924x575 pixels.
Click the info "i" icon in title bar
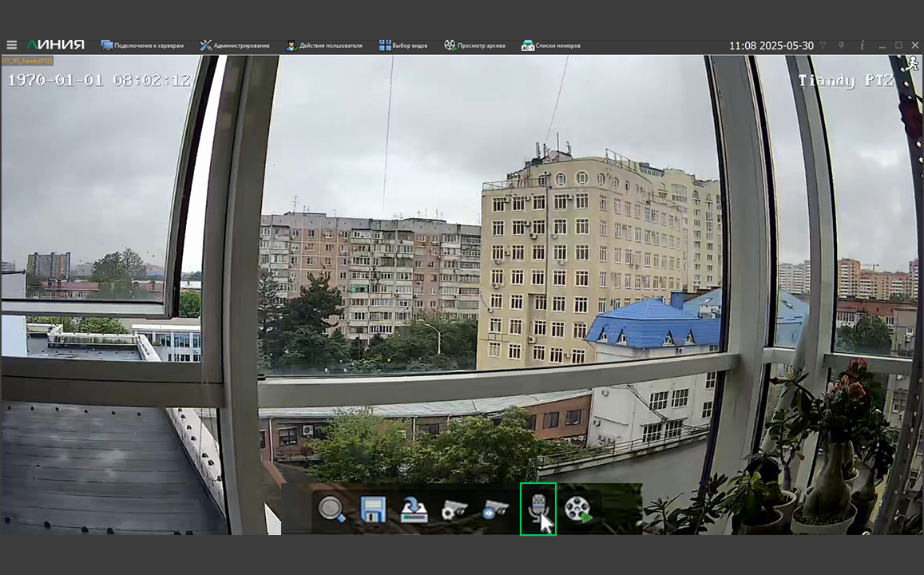pyautogui.click(x=862, y=46)
